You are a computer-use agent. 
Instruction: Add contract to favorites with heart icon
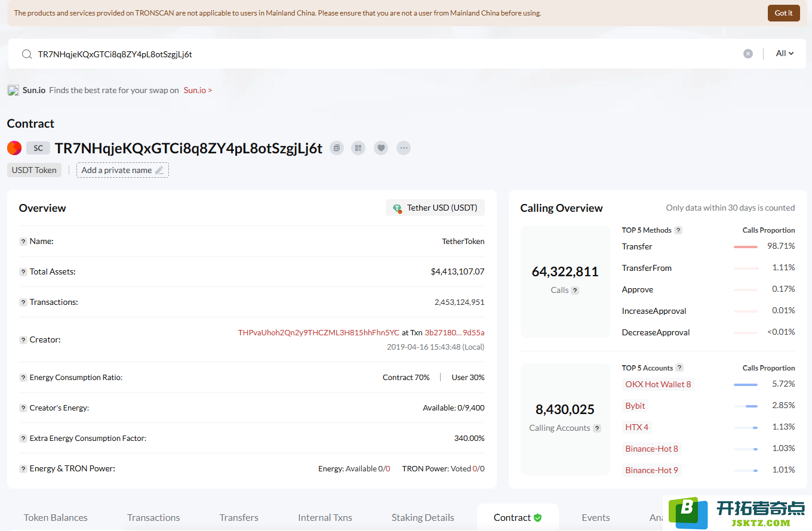tap(381, 148)
